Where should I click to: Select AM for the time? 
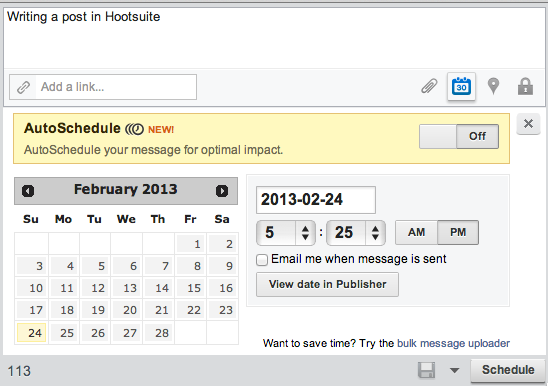click(x=416, y=232)
